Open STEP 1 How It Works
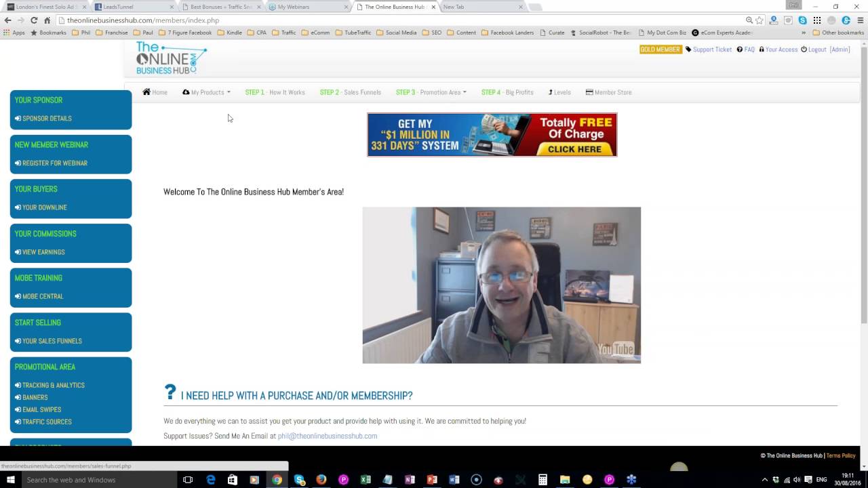868x488 pixels. point(275,92)
